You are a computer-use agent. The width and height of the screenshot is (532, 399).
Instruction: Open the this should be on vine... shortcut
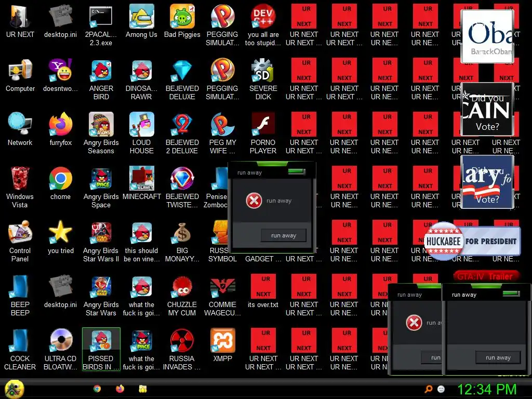141,241
